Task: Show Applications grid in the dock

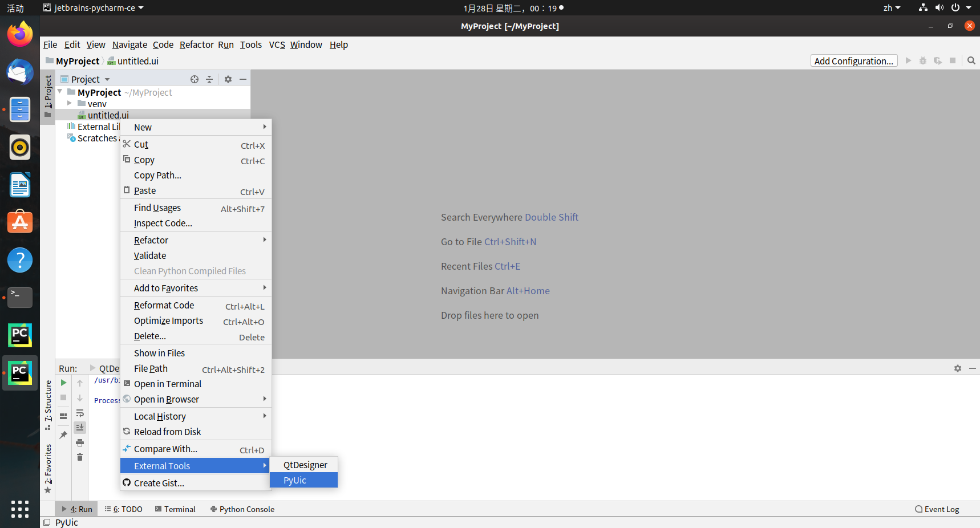Action: click(20, 509)
